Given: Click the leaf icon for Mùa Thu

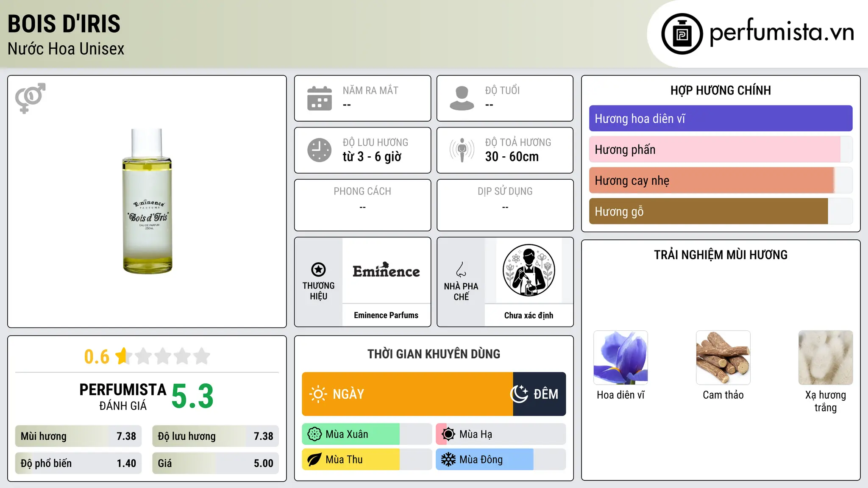Looking at the screenshot, I should coord(314,460).
